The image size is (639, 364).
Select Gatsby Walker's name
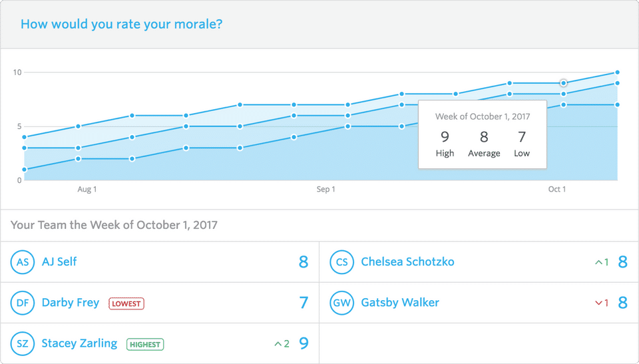[400, 303]
